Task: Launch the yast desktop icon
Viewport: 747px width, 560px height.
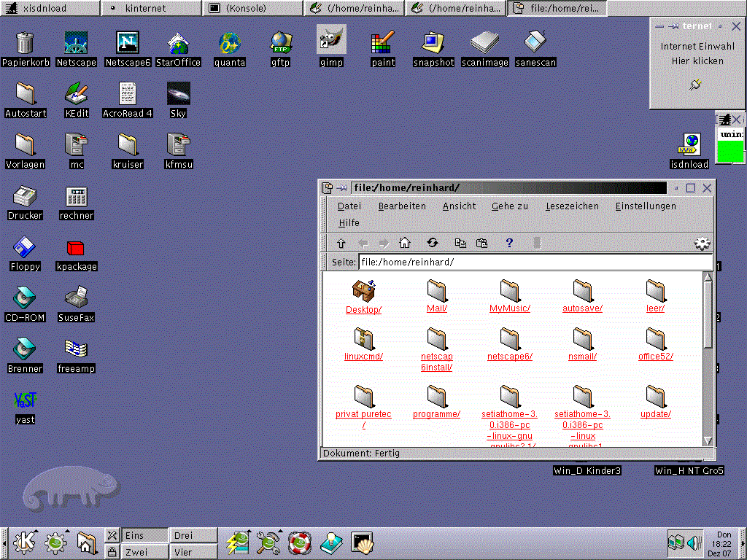Action: click(25, 400)
